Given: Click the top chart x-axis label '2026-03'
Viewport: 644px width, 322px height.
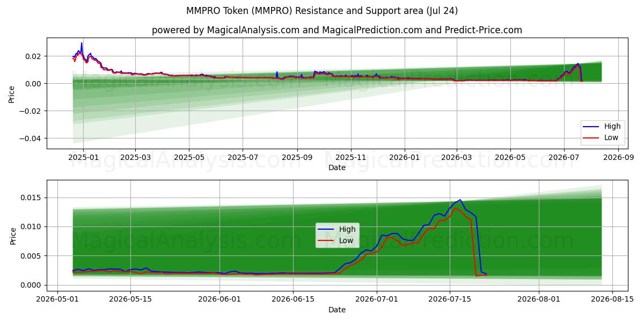Looking at the screenshot, I should 457,158.
